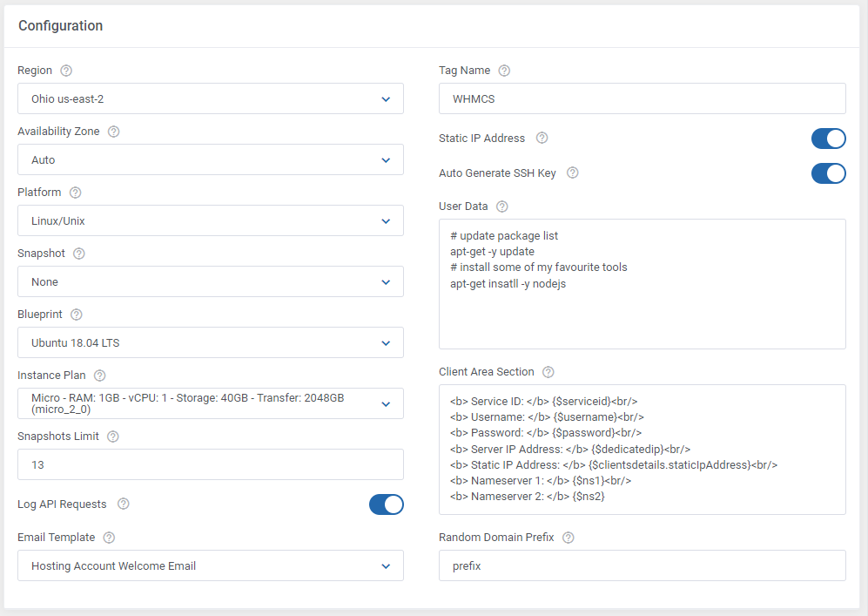Viewport: 868px width, 616px height.
Task: Click the Configuration panel heading
Action: [60, 25]
